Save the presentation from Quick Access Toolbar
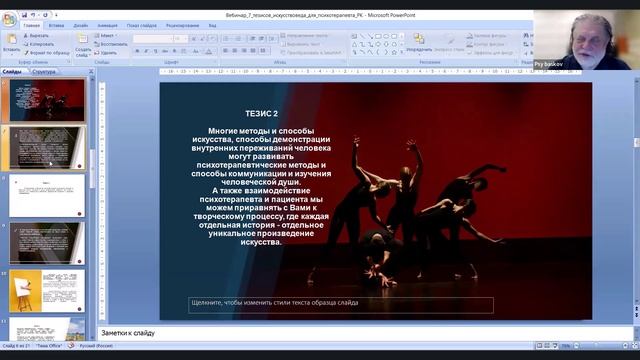The height and width of the screenshot is (360, 640). coord(24,15)
